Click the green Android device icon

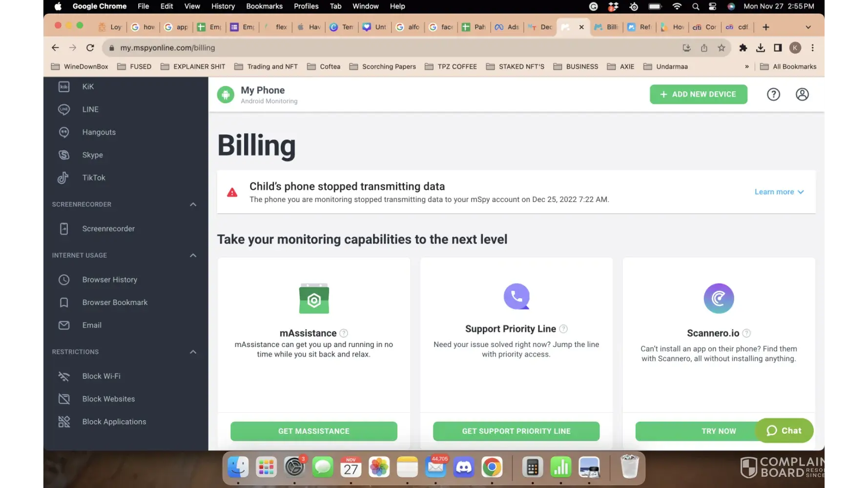click(226, 95)
